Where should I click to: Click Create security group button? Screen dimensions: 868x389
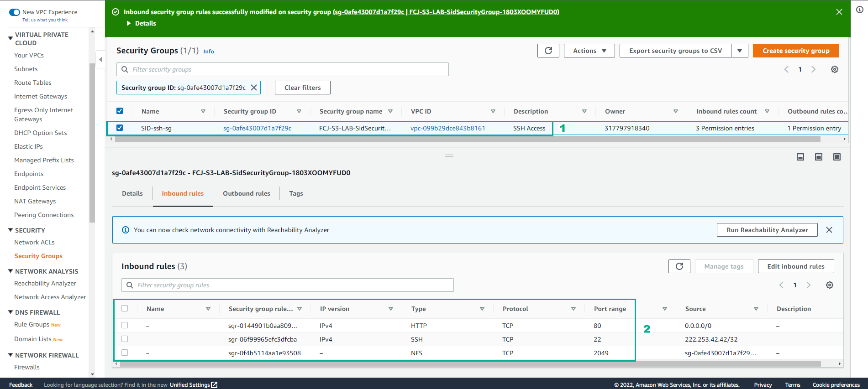(796, 51)
